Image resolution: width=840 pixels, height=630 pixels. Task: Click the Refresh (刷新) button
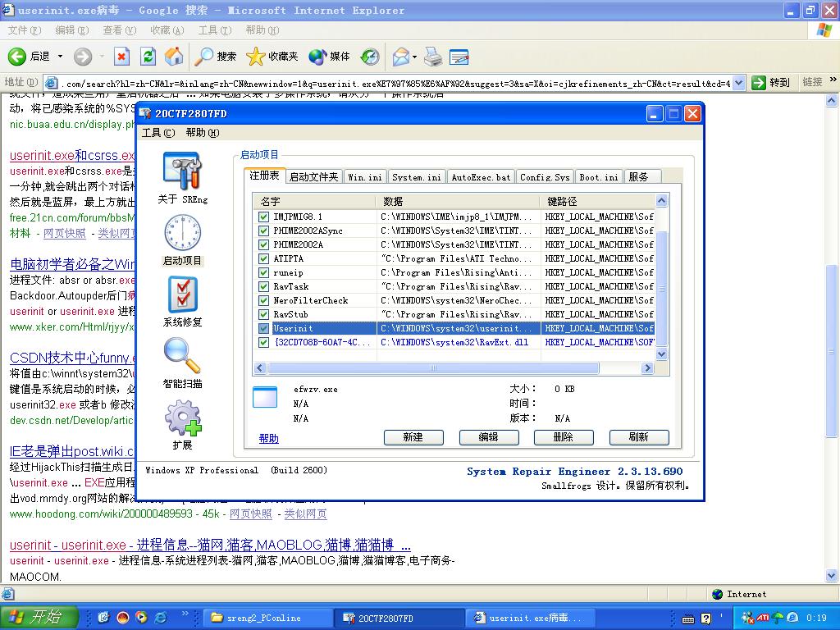[x=638, y=437]
